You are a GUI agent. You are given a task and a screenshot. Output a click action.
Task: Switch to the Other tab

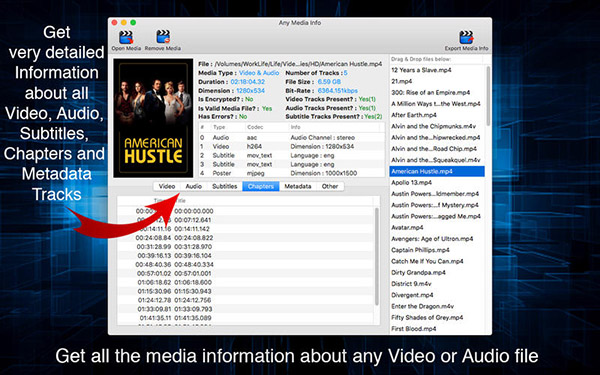(x=330, y=186)
